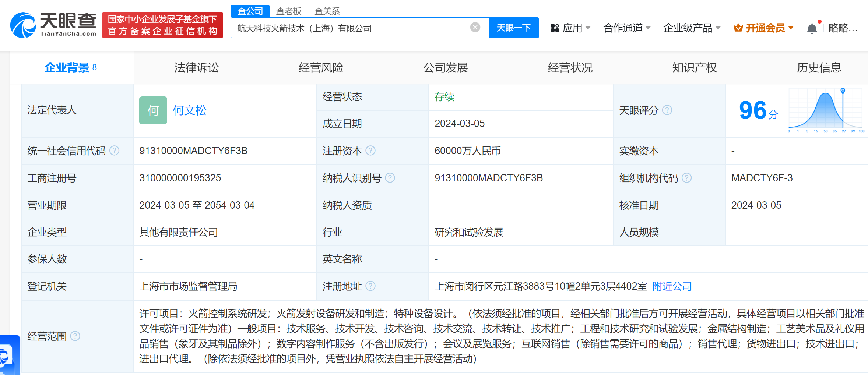868x375 pixels.
Task: Switch to the 查老板 search tab
Action: point(289,11)
